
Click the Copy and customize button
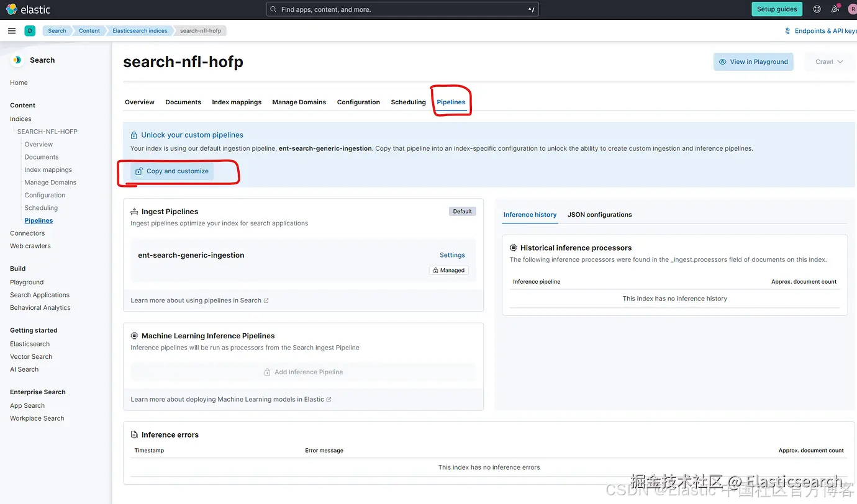pyautogui.click(x=172, y=171)
